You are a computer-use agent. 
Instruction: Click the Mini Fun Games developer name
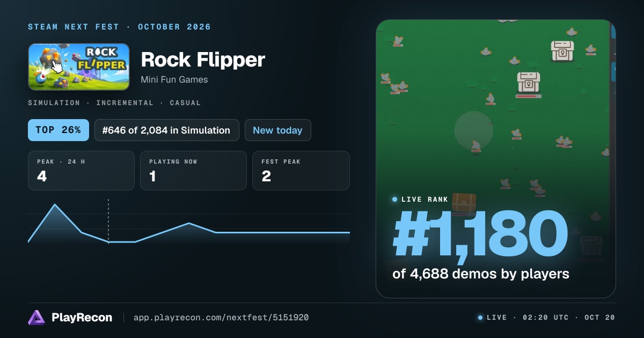[174, 79]
